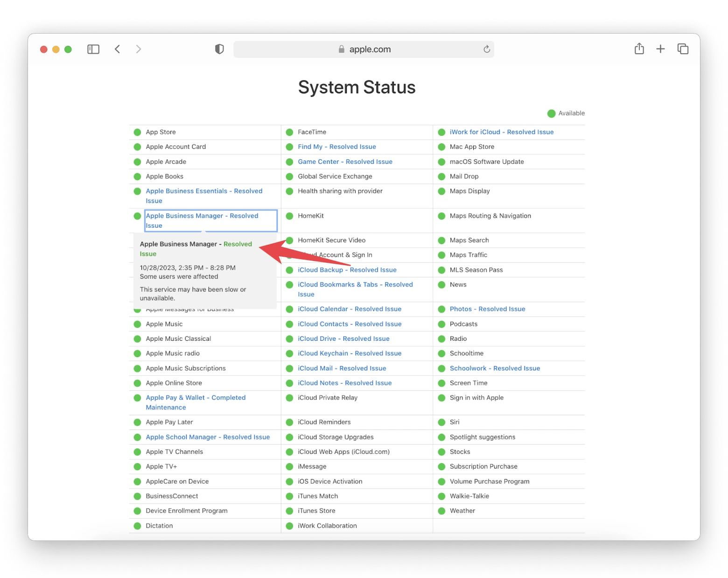Click the System Status page heading
Image resolution: width=728 pixels, height=578 pixels.
point(357,87)
